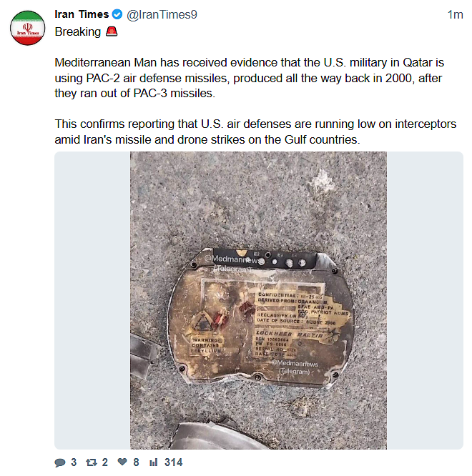This screenshot has width=472, height=476.
Task: Click the retweet count 2
Action: click(105, 462)
